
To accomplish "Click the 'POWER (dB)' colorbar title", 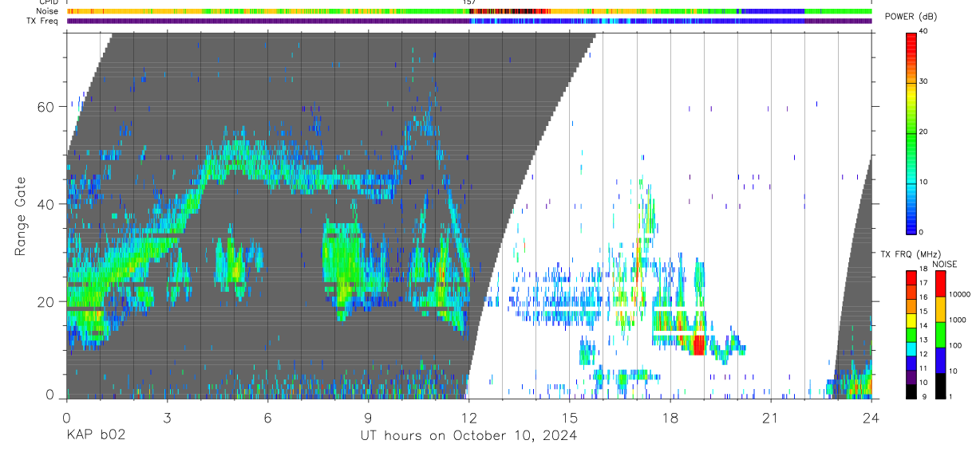I will pyautogui.click(x=911, y=17).
